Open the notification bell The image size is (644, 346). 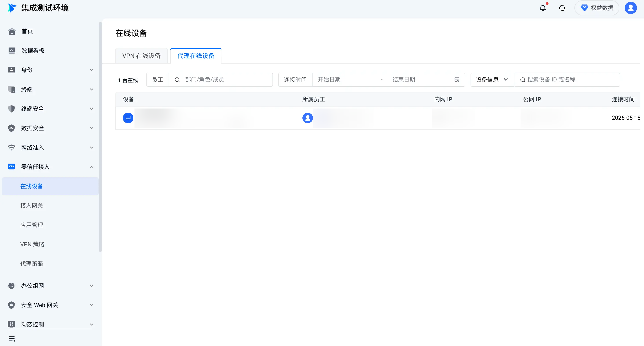[x=543, y=8]
